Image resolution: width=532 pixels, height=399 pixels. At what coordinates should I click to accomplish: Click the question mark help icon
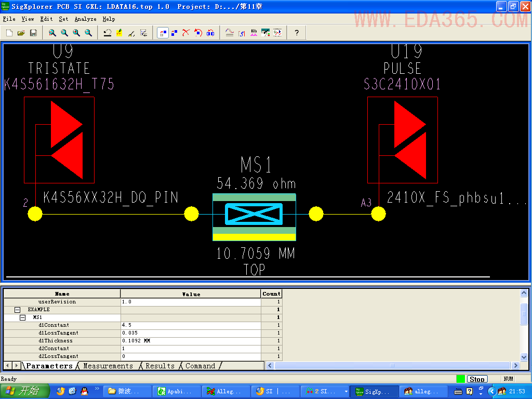tap(297, 33)
